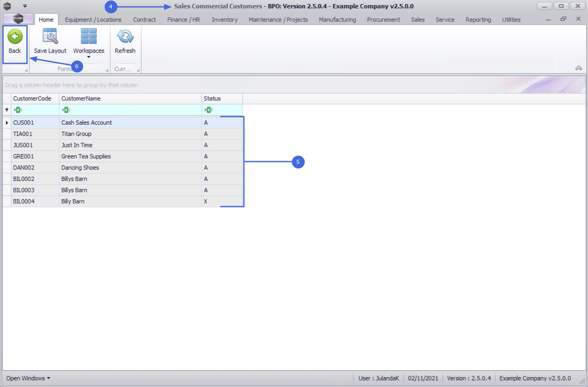Sort by the CustomerName column header
Viewport: 588px width, 387px height.
tap(130, 99)
